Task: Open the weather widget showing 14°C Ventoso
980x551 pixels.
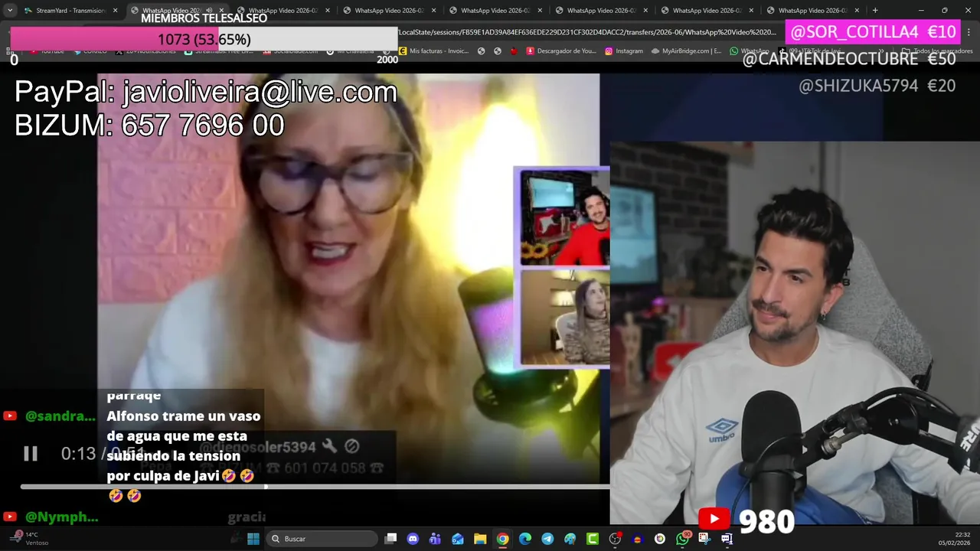Action: [x=29, y=539]
